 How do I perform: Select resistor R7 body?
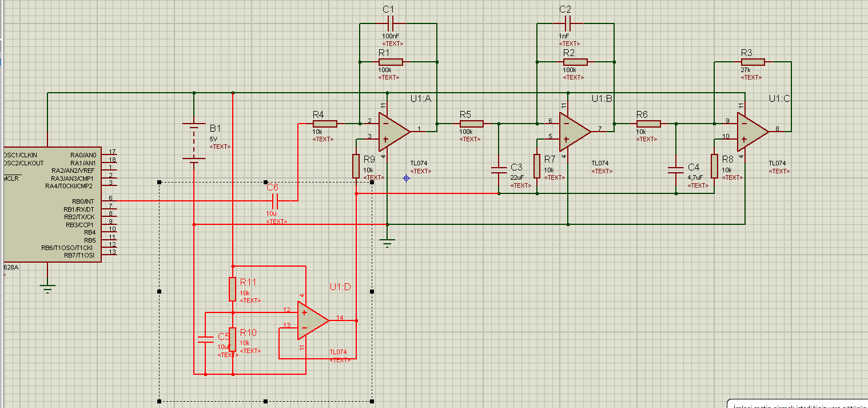coord(537,166)
